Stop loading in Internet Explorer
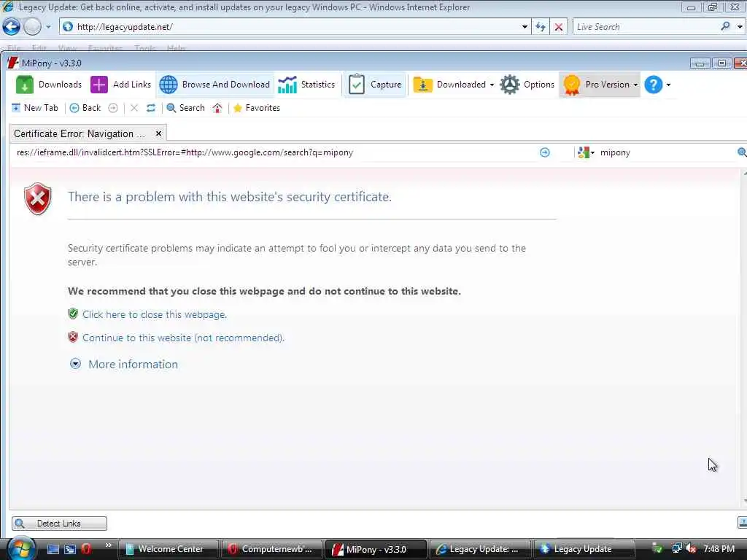The image size is (747, 560). (558, 27)
